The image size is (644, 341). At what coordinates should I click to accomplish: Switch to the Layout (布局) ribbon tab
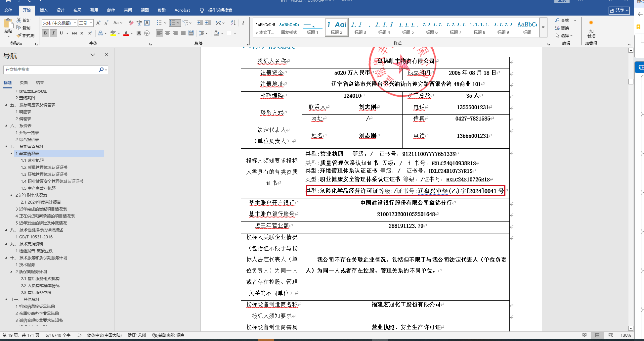77,10
